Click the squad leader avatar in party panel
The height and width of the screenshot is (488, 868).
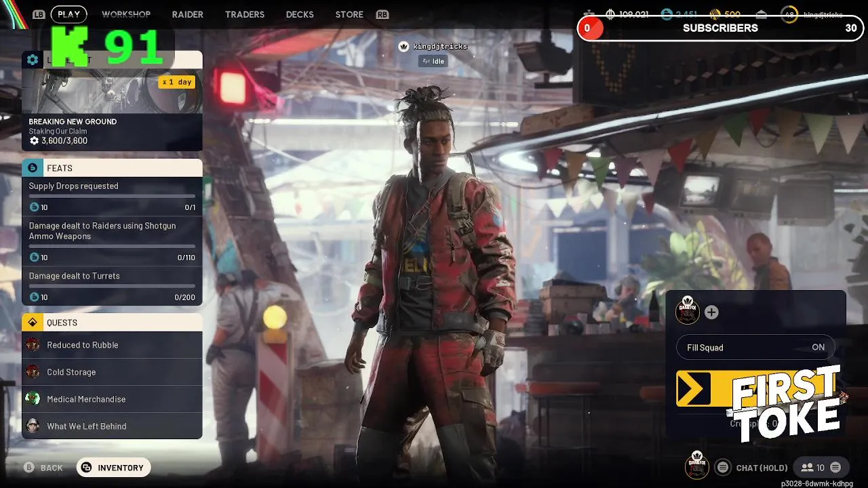pyautogui.click(x=688, y=310)
